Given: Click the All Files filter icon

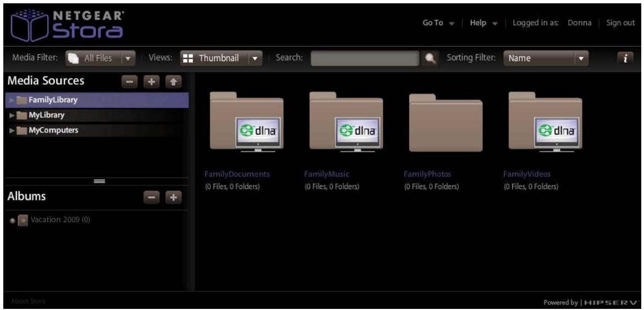Looking at the screenshot, I should (73, 58).
